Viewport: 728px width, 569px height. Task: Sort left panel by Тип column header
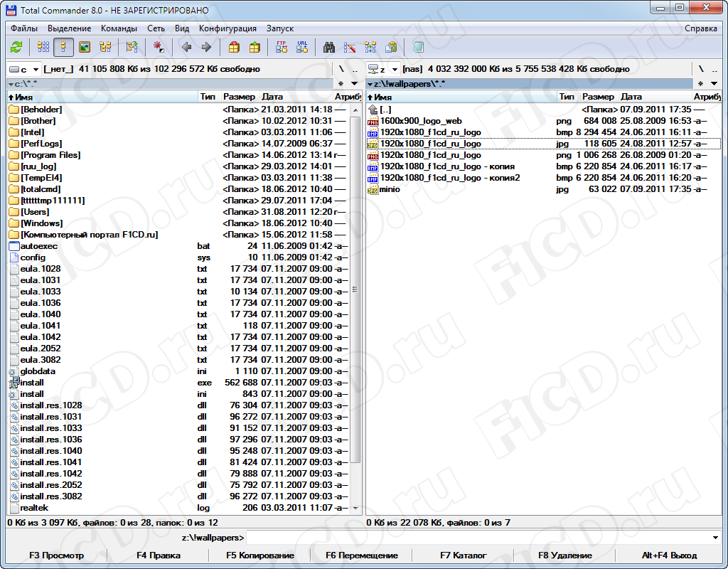[x=208, y=97]
